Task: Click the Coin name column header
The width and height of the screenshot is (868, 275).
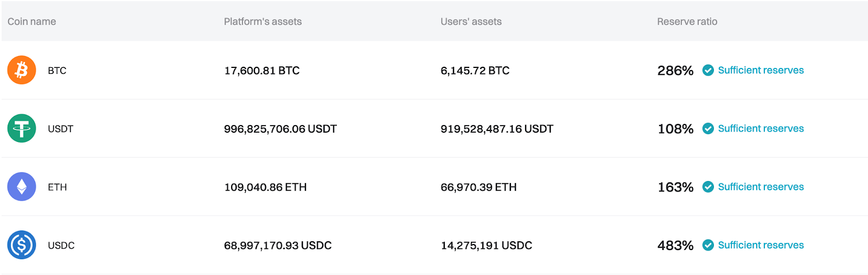Action: (x=31, y=22)
